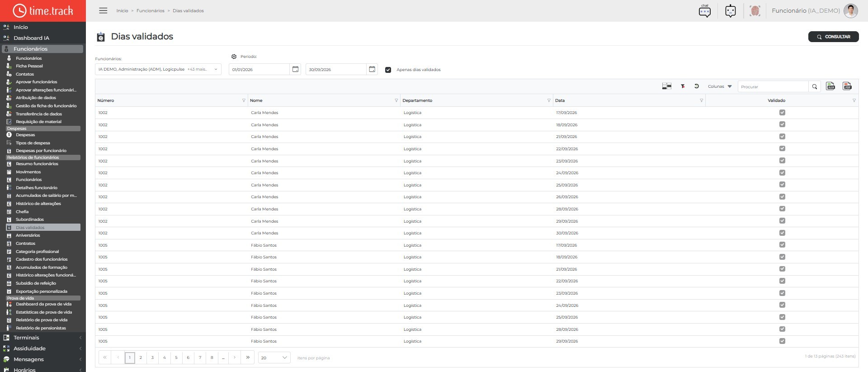This screenshot has width=868, height=372.
Task: Toggle Validado checkbox for Carla Mendes 30/09/2026
Action: point(782,233)
